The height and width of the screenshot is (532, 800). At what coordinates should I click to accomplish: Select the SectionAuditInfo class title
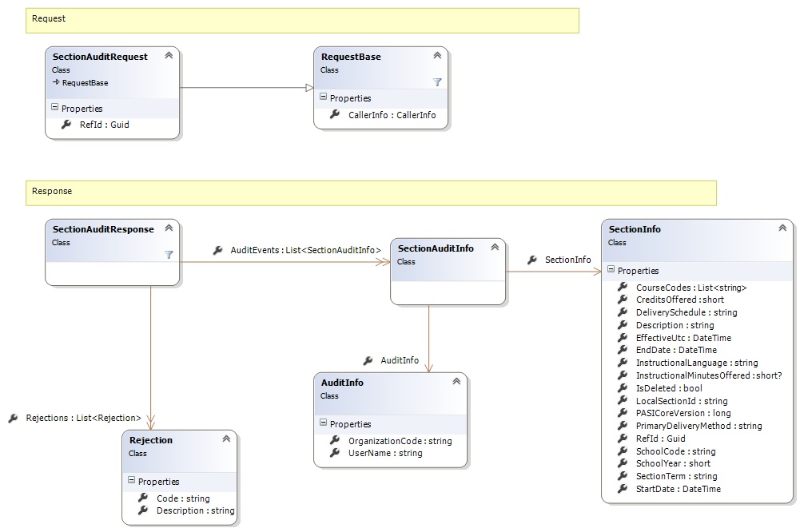[436, 248]
